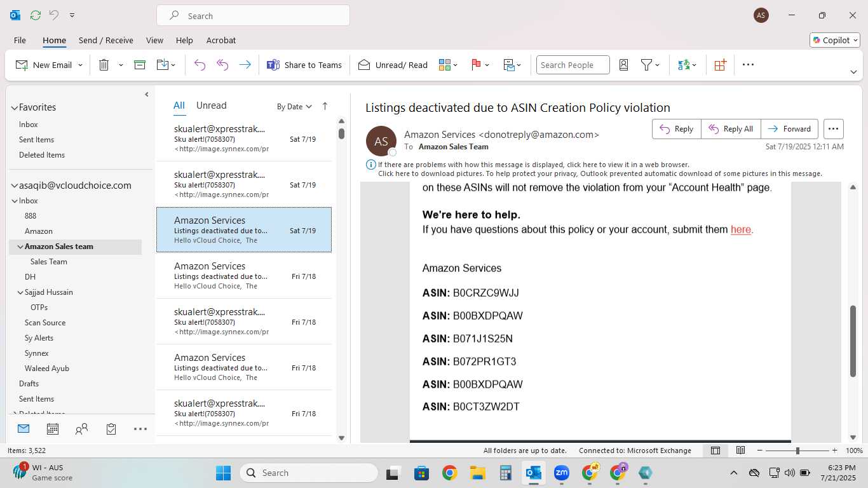Open the Help tab
868x488 pixels.
[184, 40]
